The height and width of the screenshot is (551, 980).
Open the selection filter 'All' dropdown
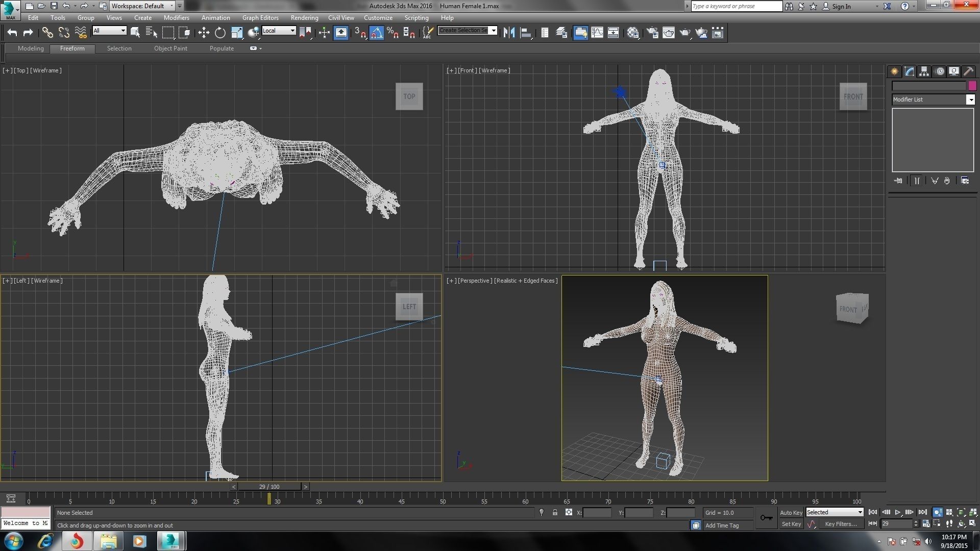(x=109, y=31)
